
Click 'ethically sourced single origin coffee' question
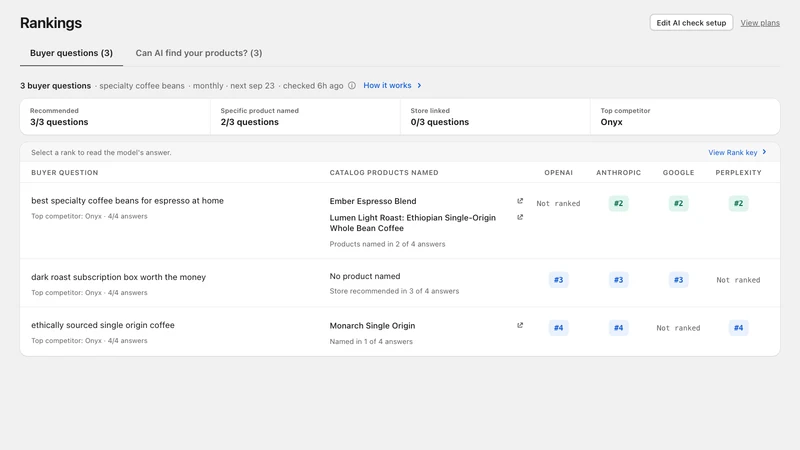click(x=103, y=325)
